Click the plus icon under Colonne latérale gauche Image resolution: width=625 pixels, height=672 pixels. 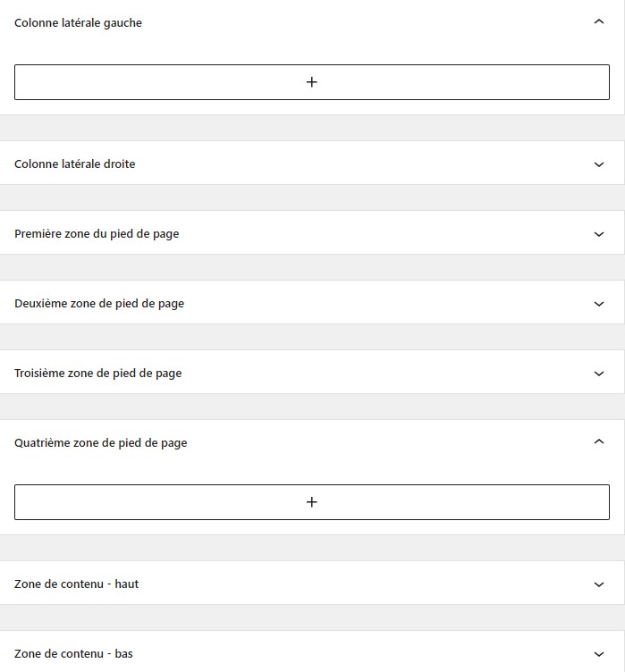[x=312, y=82]
